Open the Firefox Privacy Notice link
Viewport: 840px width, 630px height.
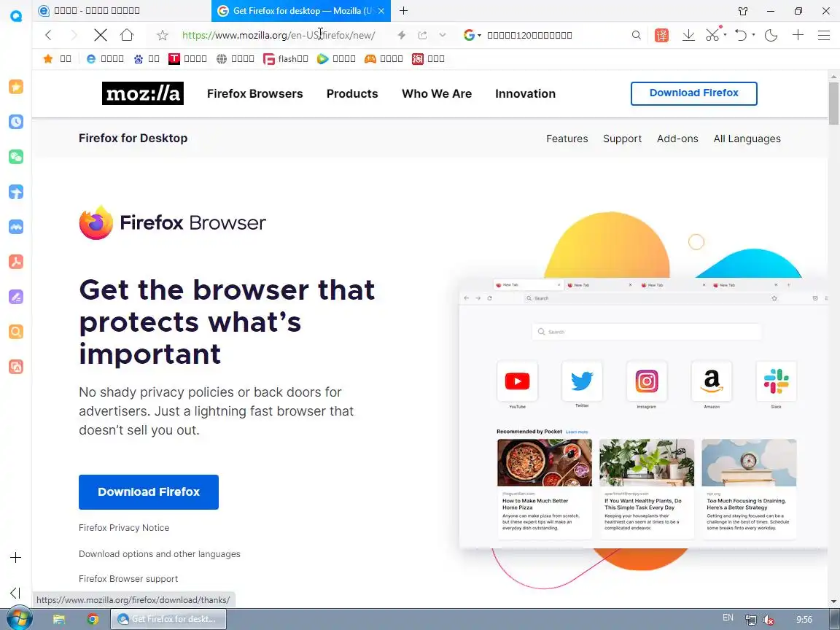point(124,528)
